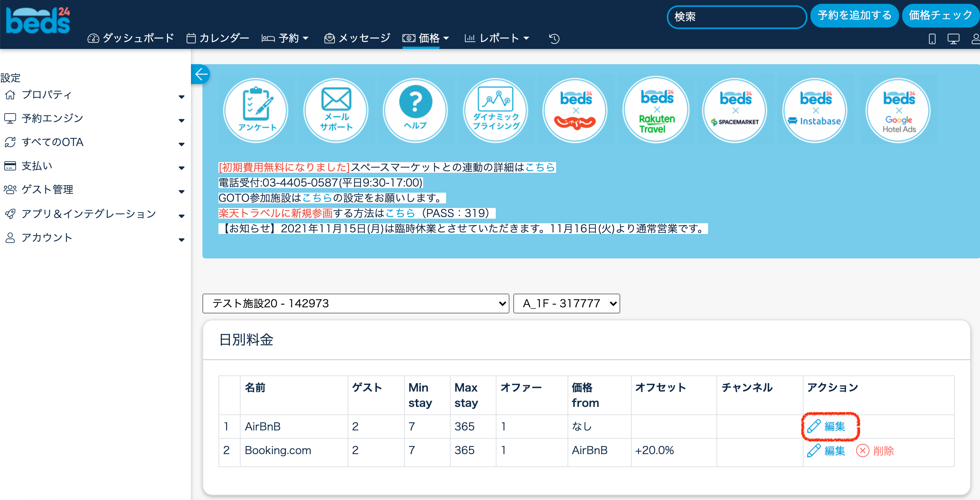The width and height of the screenshot is (980, 500).
Task: Open the beds24 Spacemarket icon
Action: pos(735,110)
